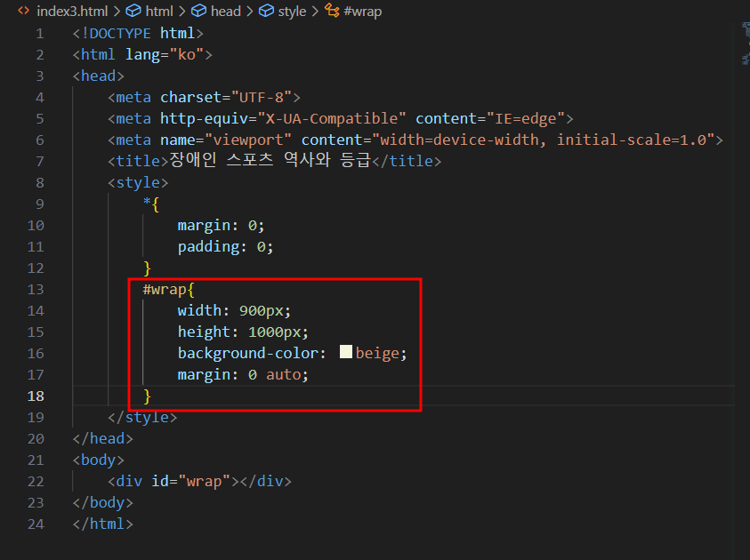Screen dimensions: 750x560
Task: Expand the chevron after index3.html breadcrumb
Action: pyautogui.click(x=117, y=11)
